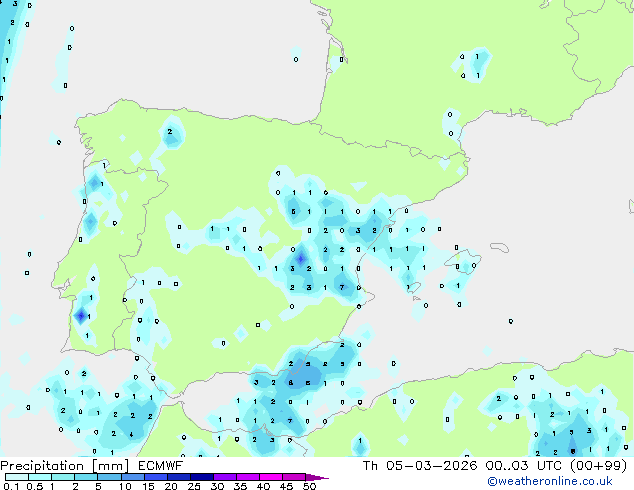
Task: Click the legend label '15'
Action: (148, 486)
